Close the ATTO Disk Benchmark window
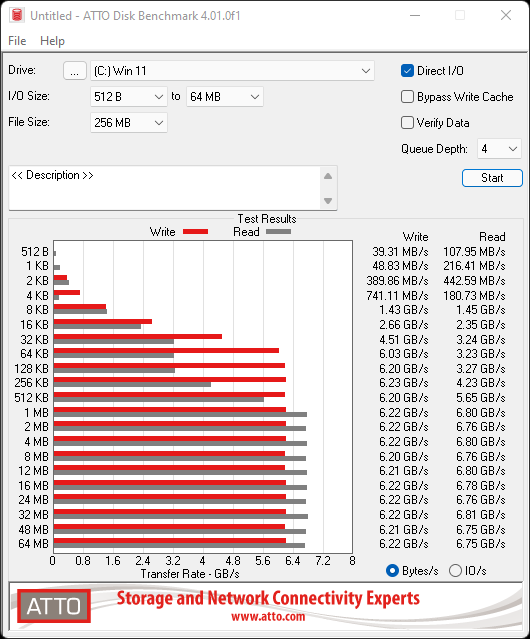 click(x=506, y=15)
